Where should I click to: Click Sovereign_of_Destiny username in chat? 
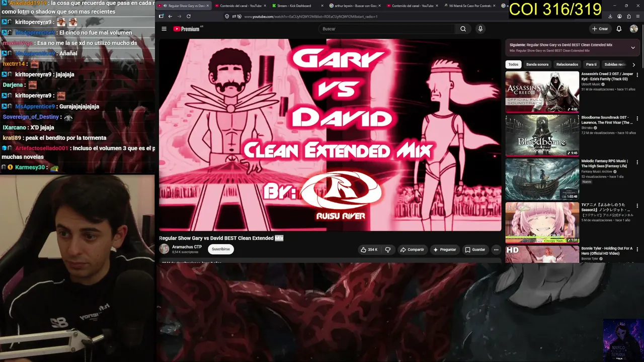point(31,117)
